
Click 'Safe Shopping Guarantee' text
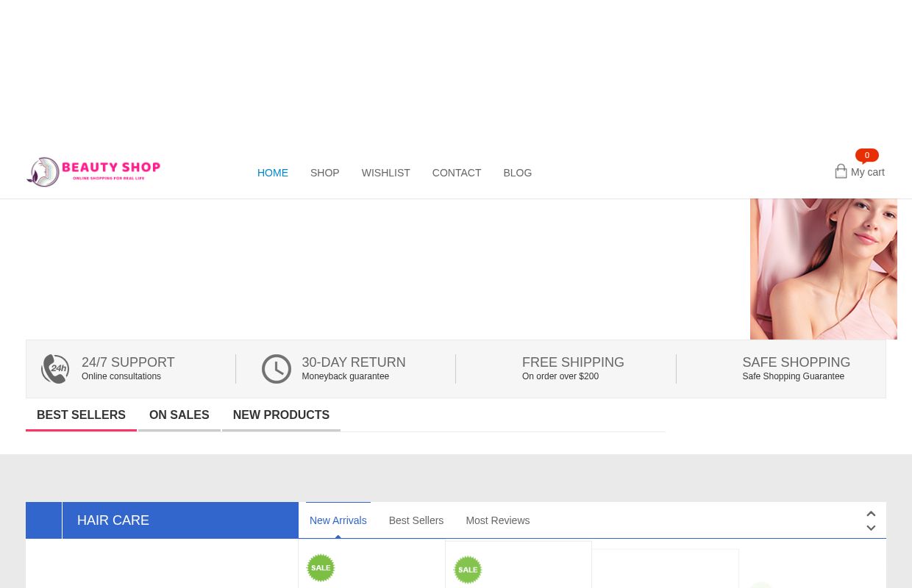click(x=794, y=376)
